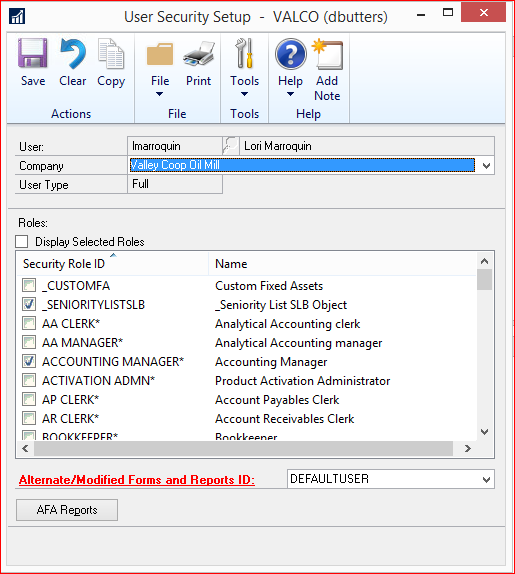Image resolution: width=515 pixels, height=574 pixels.
Task: Click the Help question mark icon
Action: point(291,54)
